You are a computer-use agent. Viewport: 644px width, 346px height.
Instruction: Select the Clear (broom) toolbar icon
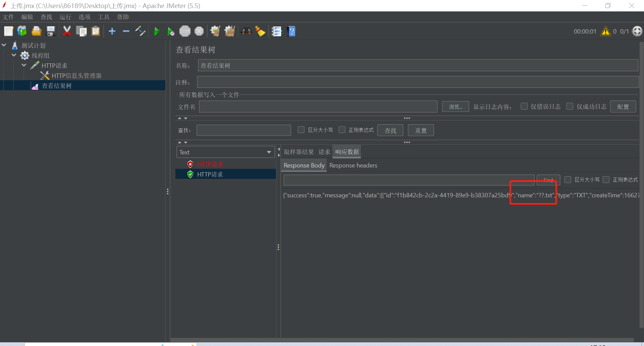pyautogui.click(x=215, y=31)
